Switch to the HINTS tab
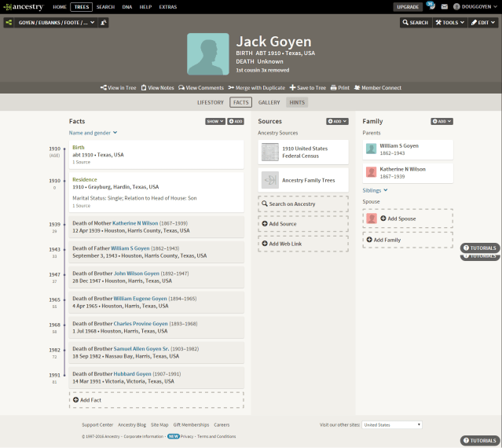The width and height of the screenshot is (502, 448). 297,102
